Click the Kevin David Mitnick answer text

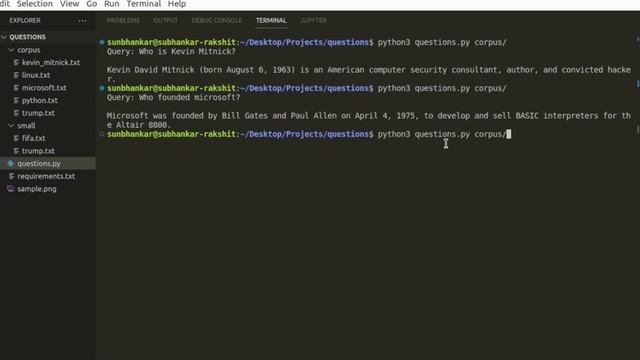[369, 74]
